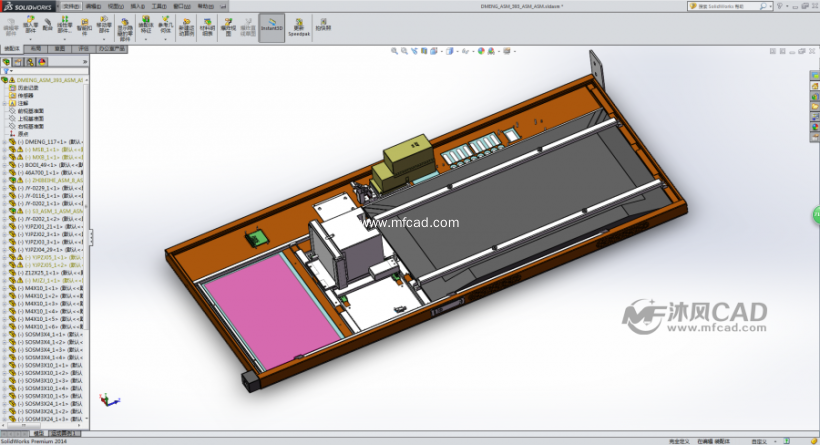This screenshot has height=445, width=820.
Task: Open the 文件 (File) menu
Action: click(x=70, y=6)
